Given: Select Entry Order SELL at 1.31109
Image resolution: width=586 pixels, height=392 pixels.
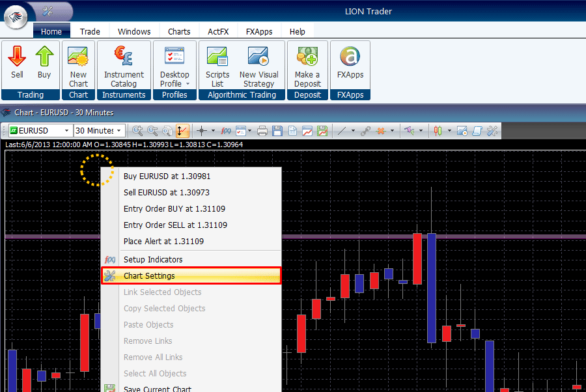Looking at the screenshot, I should [x=191, y=225].
